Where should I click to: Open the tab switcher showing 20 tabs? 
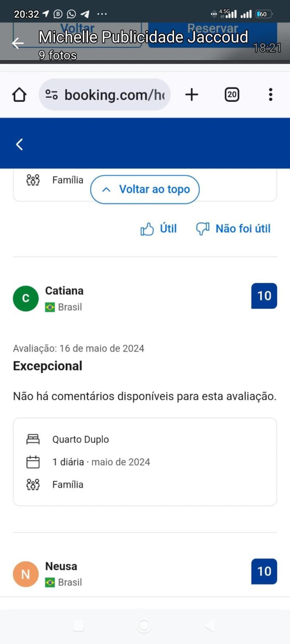[232, 95]
